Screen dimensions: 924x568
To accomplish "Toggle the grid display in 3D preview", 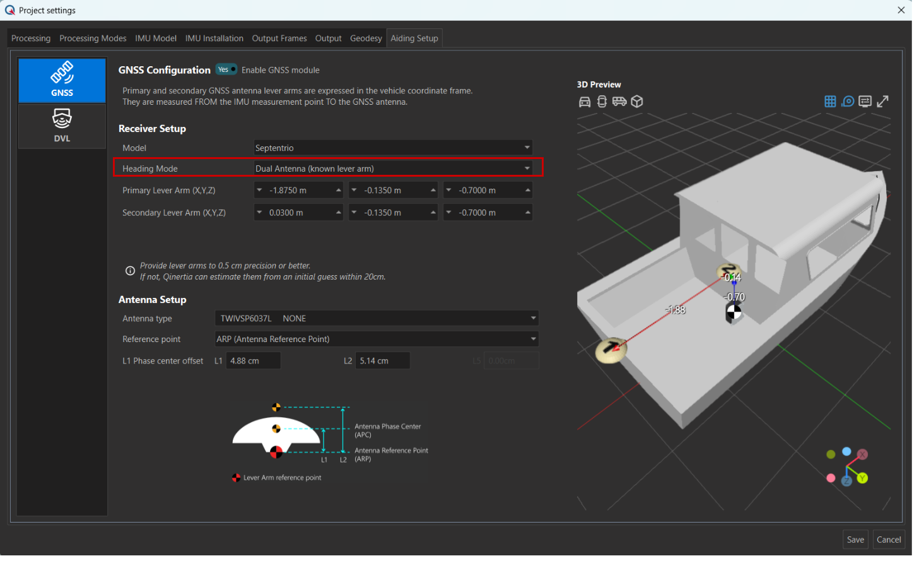I will coord(830,102).
